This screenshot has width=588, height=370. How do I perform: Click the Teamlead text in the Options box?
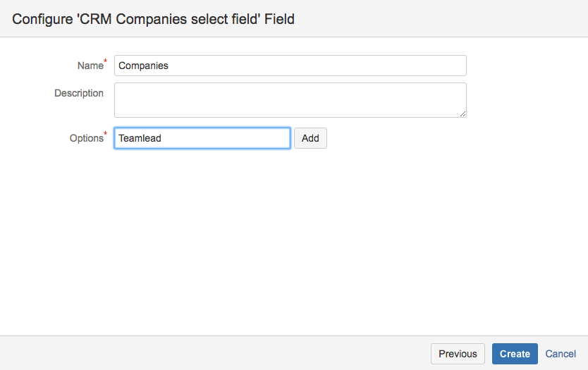pos(140,138)
